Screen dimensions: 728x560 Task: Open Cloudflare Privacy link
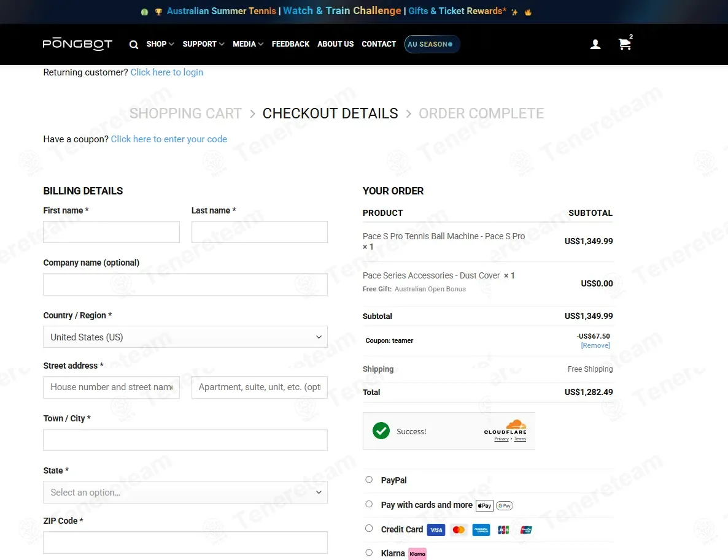(x=501, y=439)
